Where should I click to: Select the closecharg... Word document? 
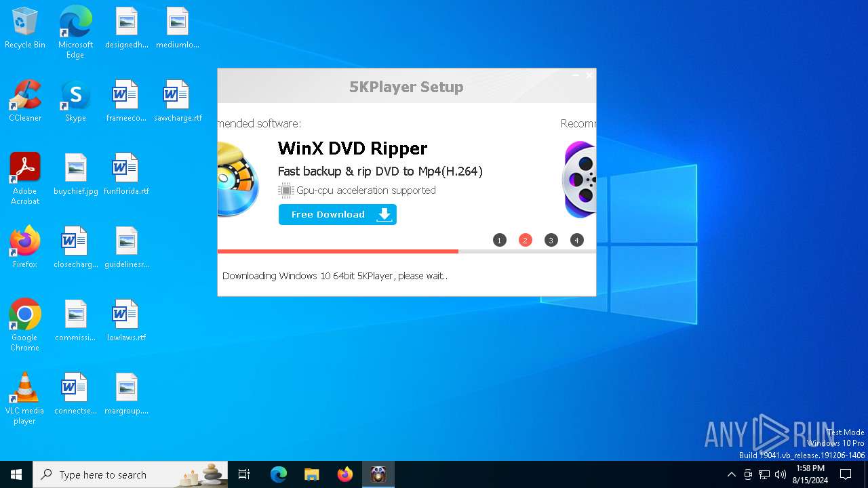point(75,248)
